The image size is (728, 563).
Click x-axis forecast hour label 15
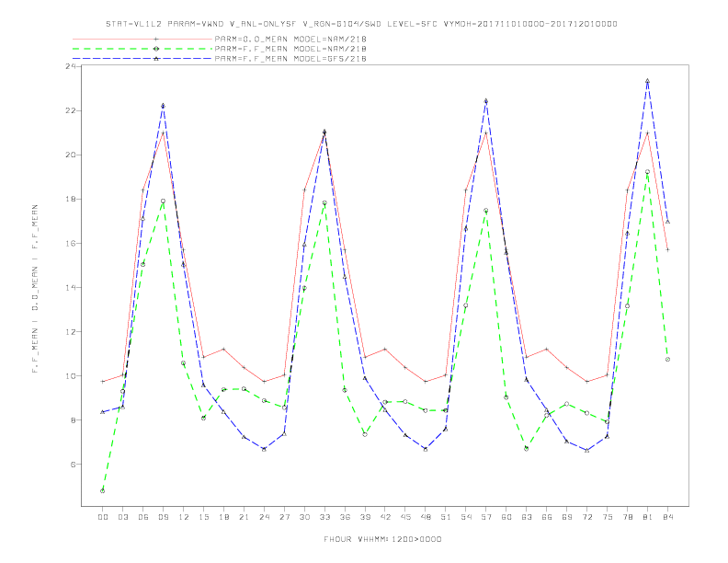pyautogui.click(x=203, y=517)
